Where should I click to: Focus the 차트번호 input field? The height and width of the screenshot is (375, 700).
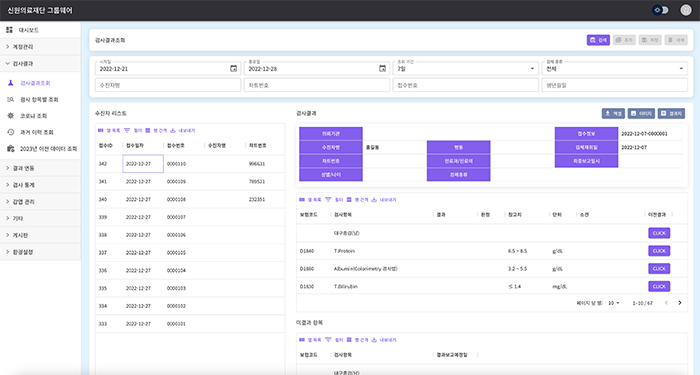(x=317, y=85)
